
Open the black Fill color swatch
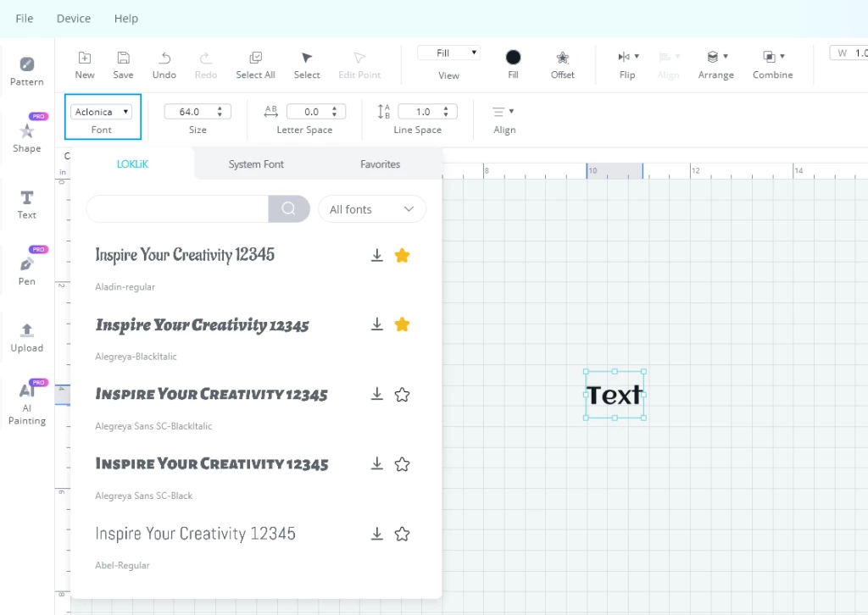(x=513, y=57)
